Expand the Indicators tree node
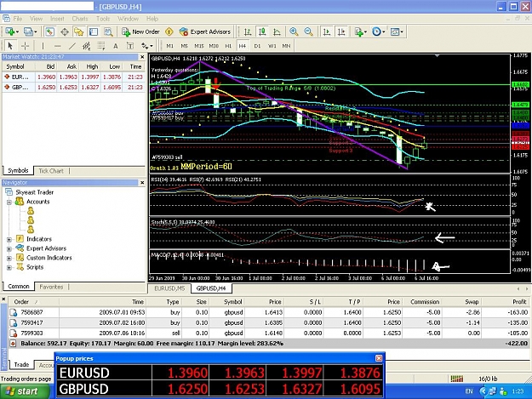Screen dimensions: 532x399 [9, 239]
